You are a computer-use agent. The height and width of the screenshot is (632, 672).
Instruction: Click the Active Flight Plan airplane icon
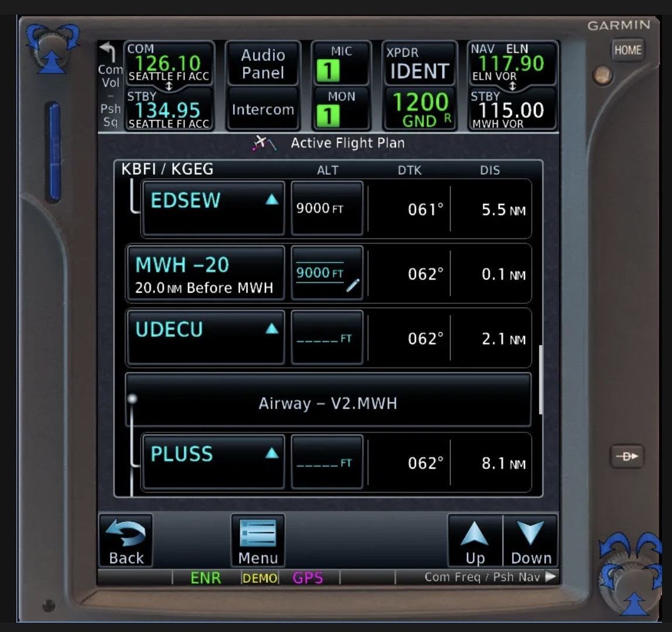264,143
